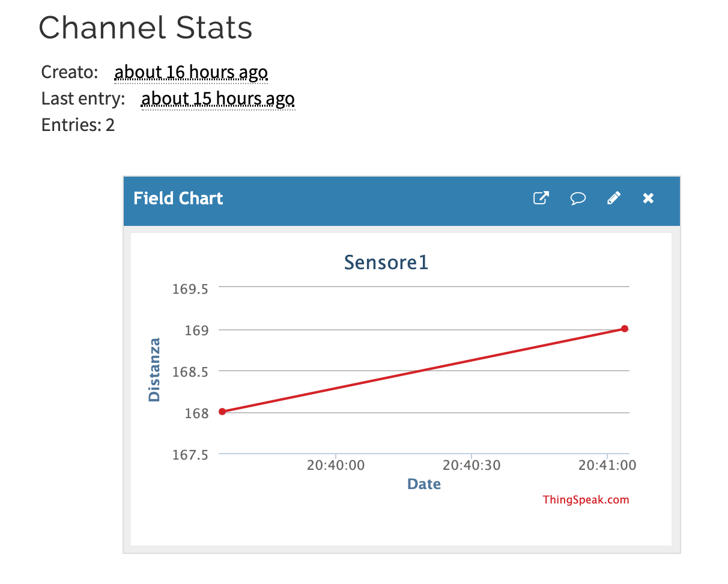
Task: Click the ThingSpeak.com link
Action: (x=586, y=499)
